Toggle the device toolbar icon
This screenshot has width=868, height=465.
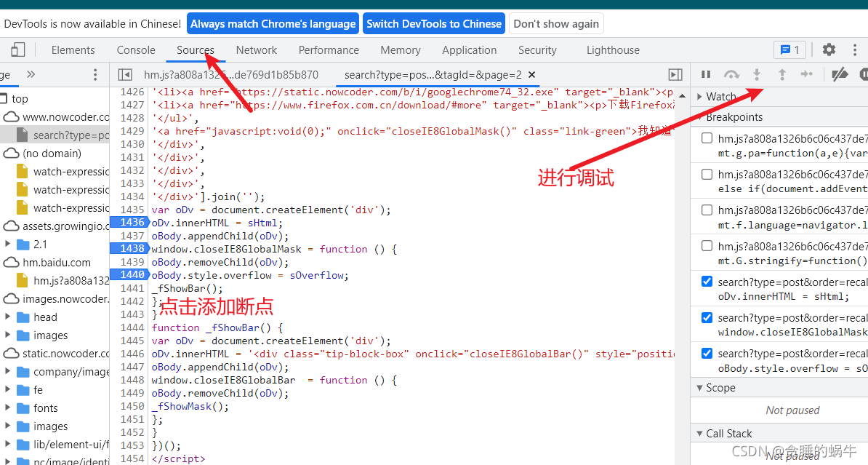17,50
